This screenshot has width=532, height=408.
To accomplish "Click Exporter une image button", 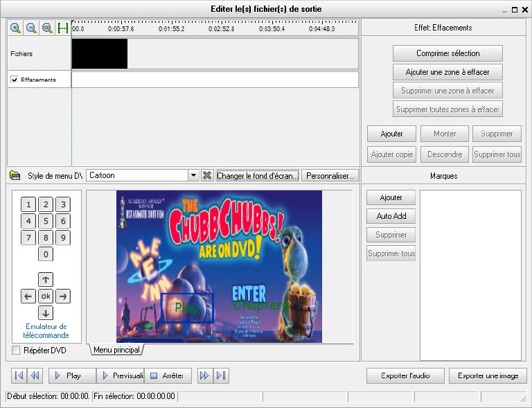I will [x=488, y=375].
